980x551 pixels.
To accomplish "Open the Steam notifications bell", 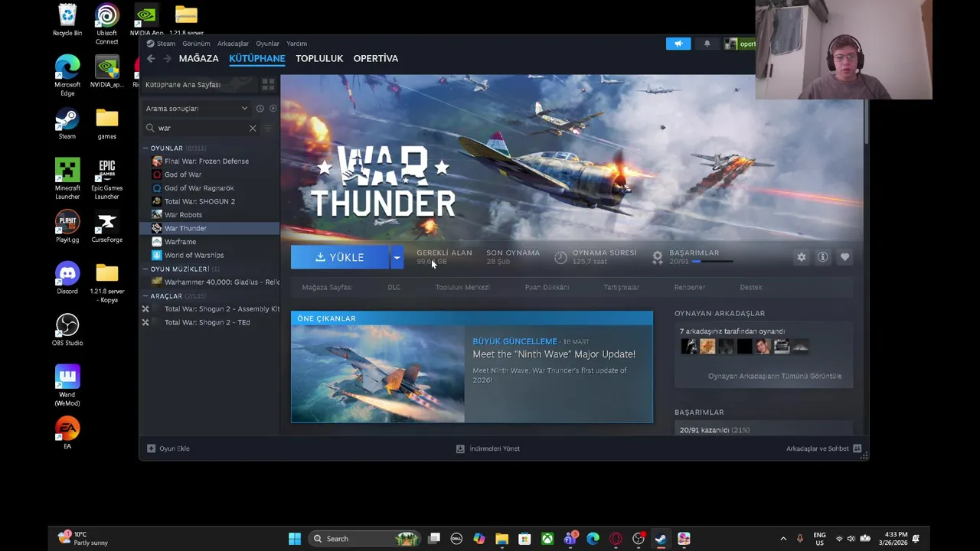I will [707, 44].
